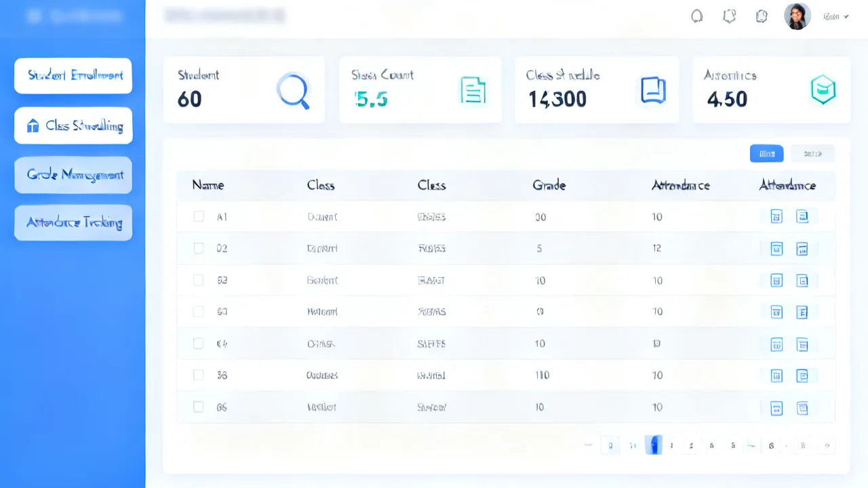Viewport: 868px width, 488px height.
Task: Click the first action icon in row one
Action: point(776,217)
